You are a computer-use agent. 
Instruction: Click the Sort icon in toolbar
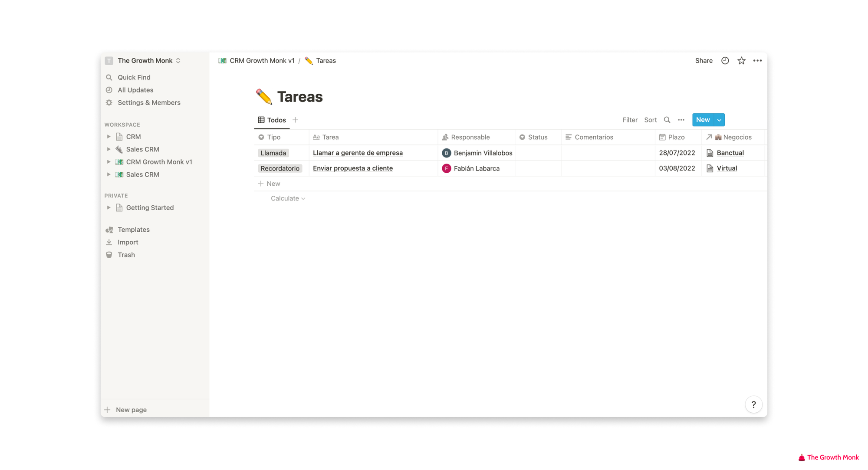651,120
